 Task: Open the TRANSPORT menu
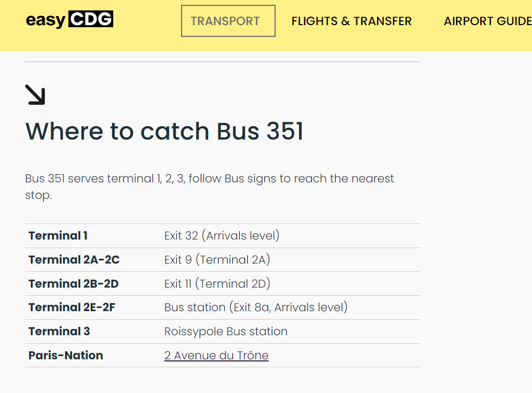(x=228, y=21)
